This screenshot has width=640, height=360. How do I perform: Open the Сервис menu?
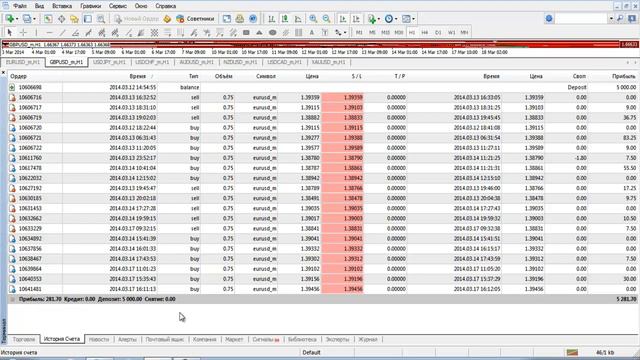coord(118,6)
